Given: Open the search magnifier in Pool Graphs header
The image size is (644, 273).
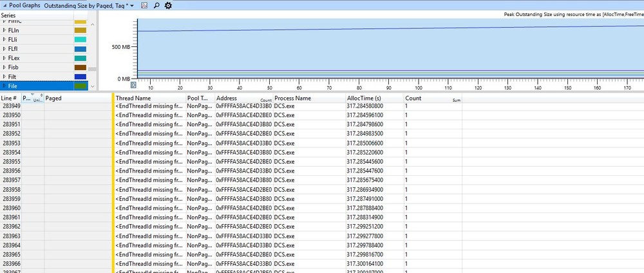Looking at the screenshot, I should tap(156, 5).
